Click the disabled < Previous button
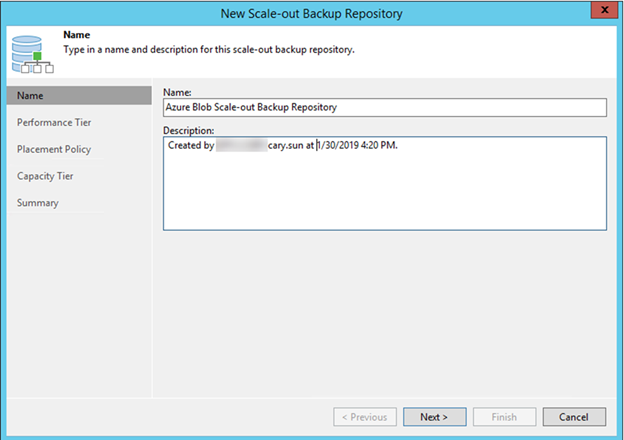Viewport: 624px width, 440px height. click(365, 417)
